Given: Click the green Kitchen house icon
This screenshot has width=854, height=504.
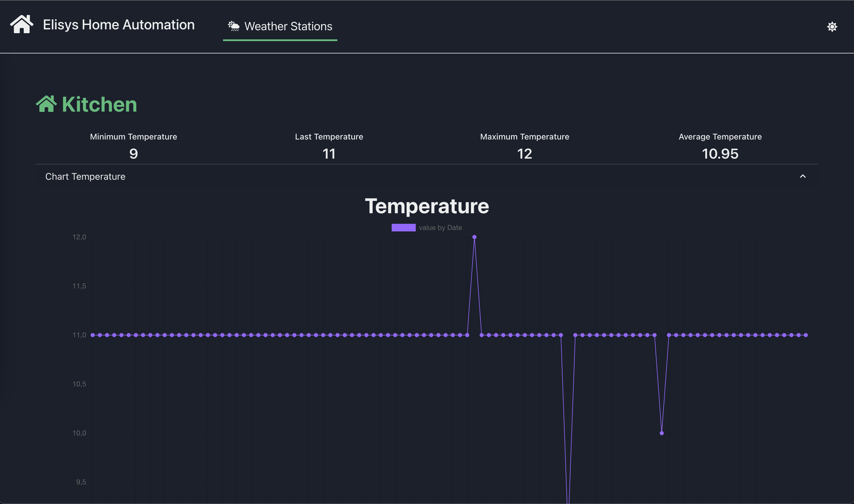Looking at the screenshot, I should click(46, 104).
